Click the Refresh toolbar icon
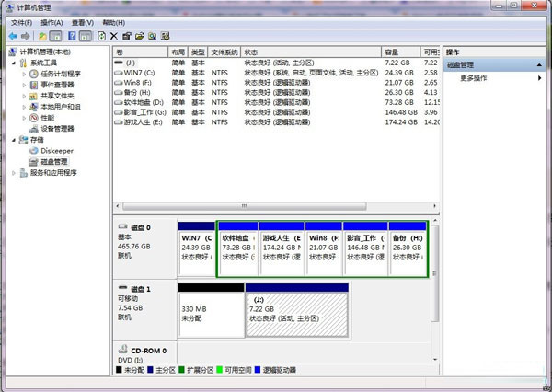Image resolution: width=552 pixels, height=392 pixels. pyautogui.click(x=101, y=36)
